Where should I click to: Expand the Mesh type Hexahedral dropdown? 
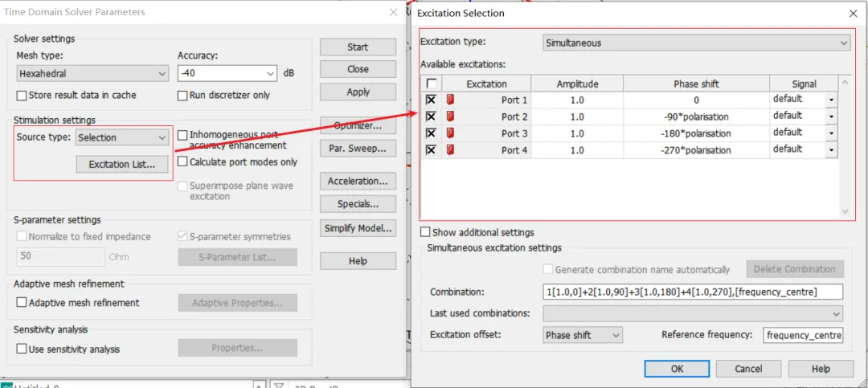click(92, 73)
